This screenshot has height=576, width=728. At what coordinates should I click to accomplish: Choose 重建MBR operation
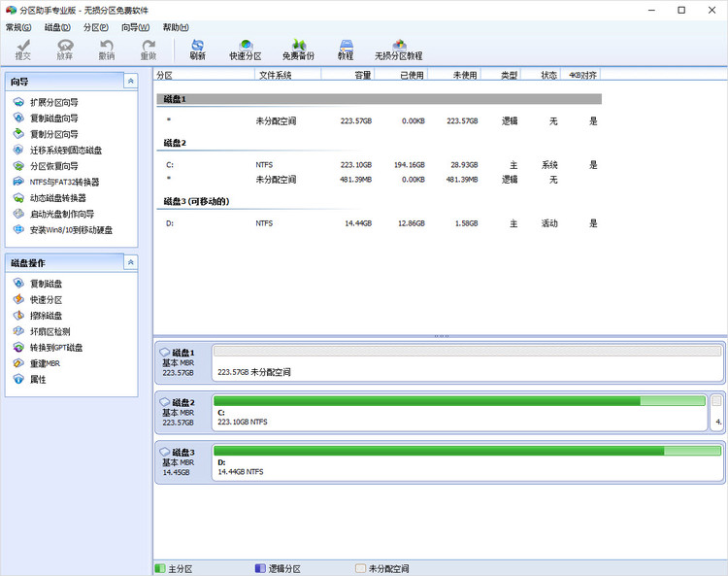coord(37,363)
